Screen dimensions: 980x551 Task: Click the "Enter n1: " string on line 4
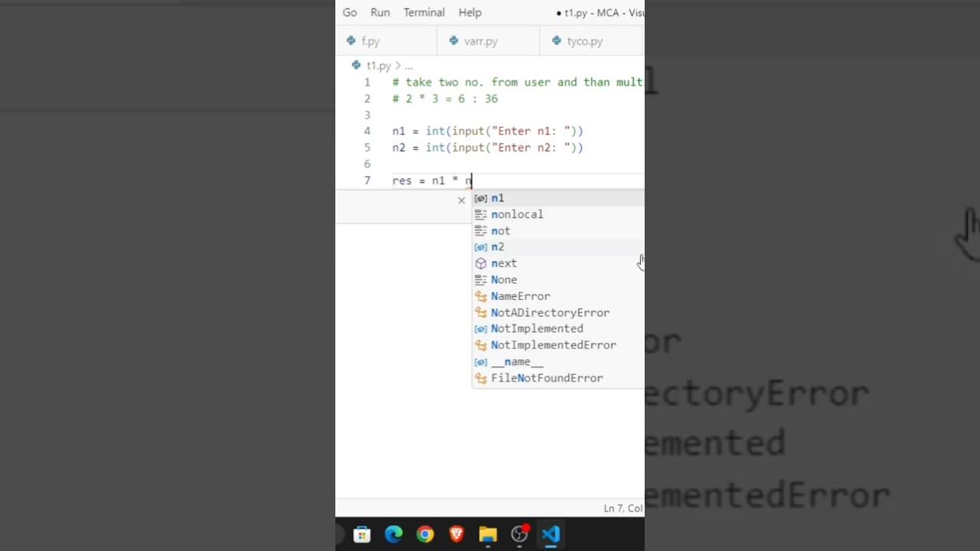[x=530, y=131]
